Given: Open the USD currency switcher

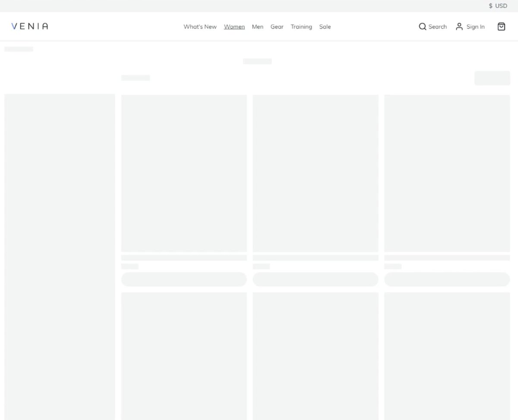Looking at the screenshot, I should (498, 6).
